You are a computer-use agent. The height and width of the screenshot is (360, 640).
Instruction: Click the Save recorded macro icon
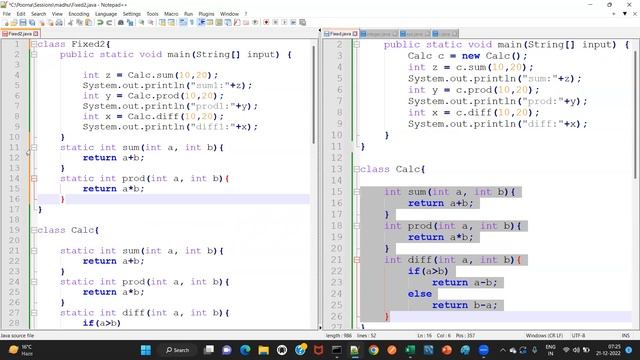click(x=302, y=22)
